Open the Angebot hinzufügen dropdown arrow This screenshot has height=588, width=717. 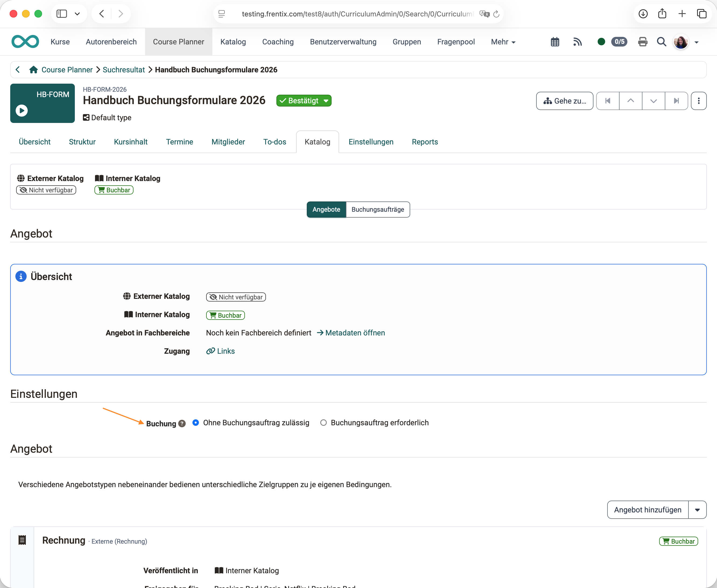(697, 510)
